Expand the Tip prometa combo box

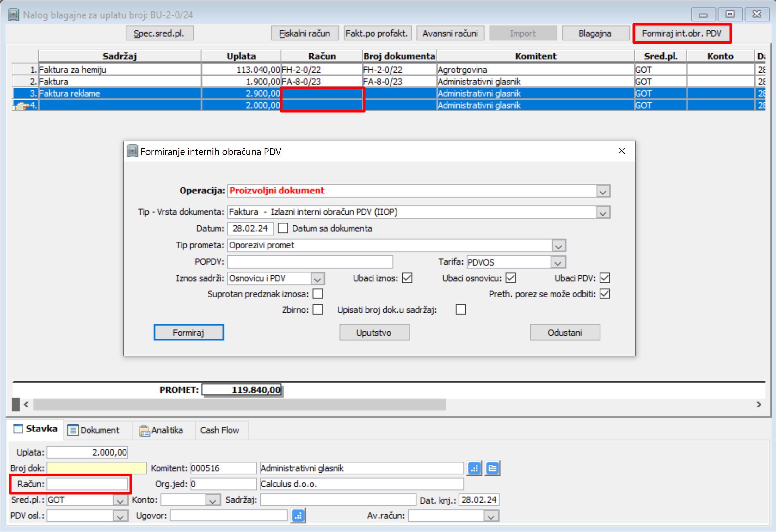tap(559, 246)
